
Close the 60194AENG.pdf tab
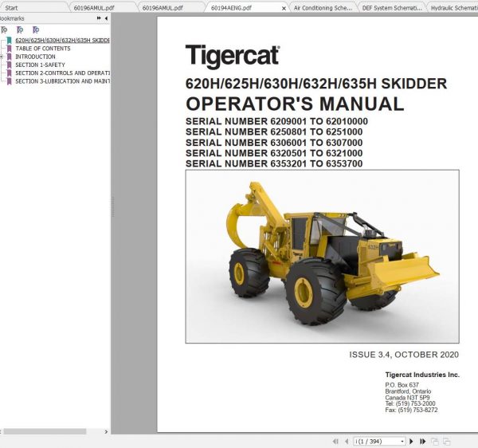pos(284,9)
